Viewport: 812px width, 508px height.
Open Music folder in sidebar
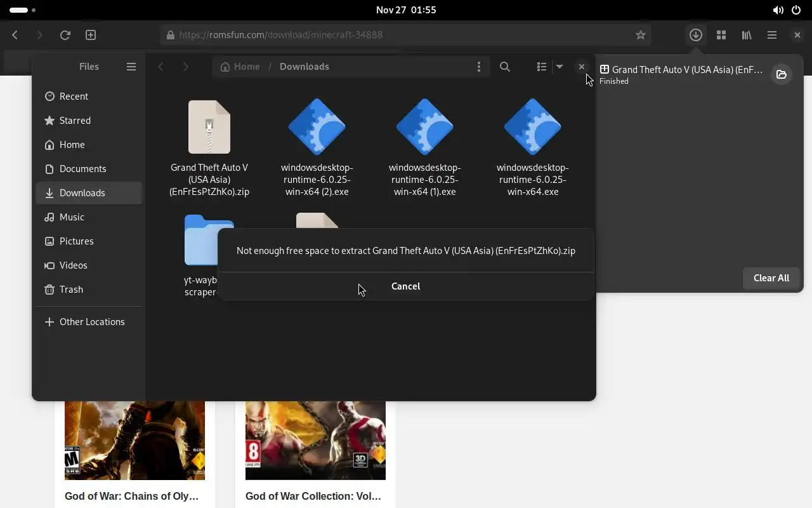coord(89,217)
